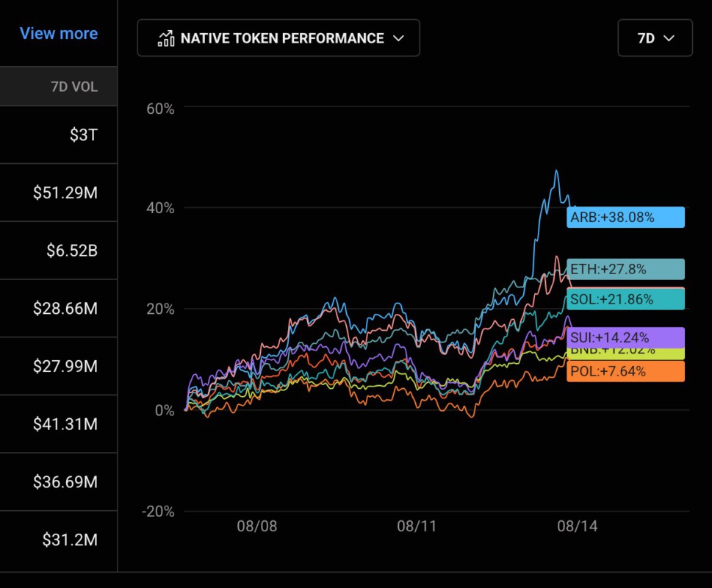Open the Native Token Performance dropdown
Viewport: 712px width, 588px height.
278,38
